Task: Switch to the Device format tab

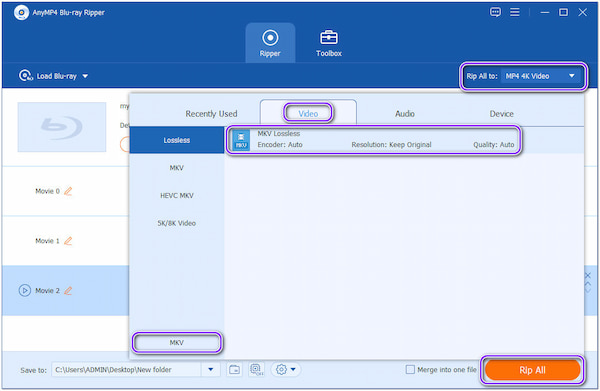Action: [501, 114]
